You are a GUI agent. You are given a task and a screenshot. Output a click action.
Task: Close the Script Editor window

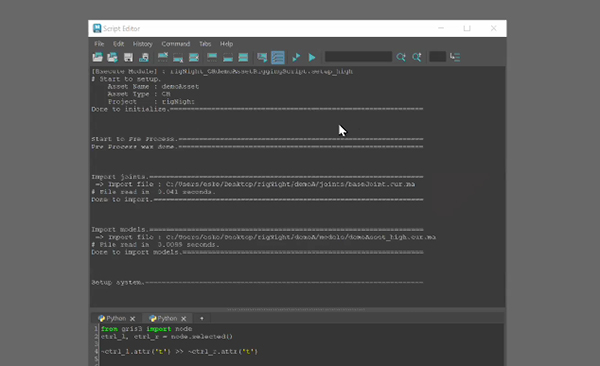tap(494, 28)
